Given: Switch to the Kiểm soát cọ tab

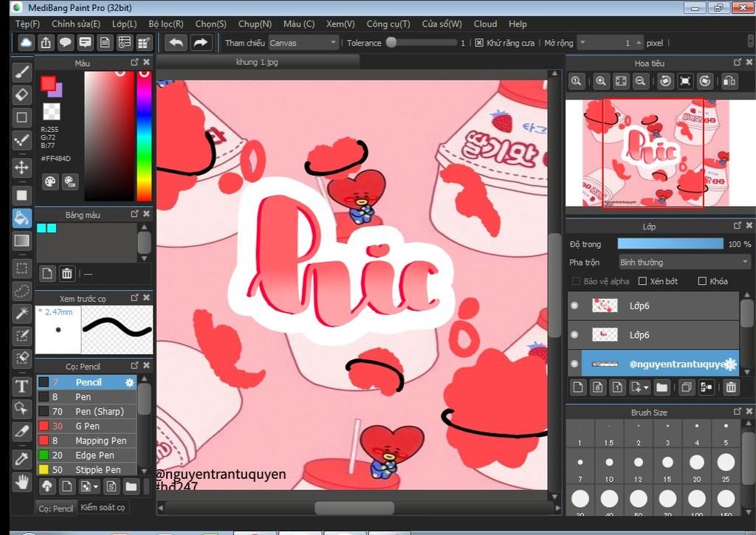Looking at the screenshot, I should coord(103,507).
